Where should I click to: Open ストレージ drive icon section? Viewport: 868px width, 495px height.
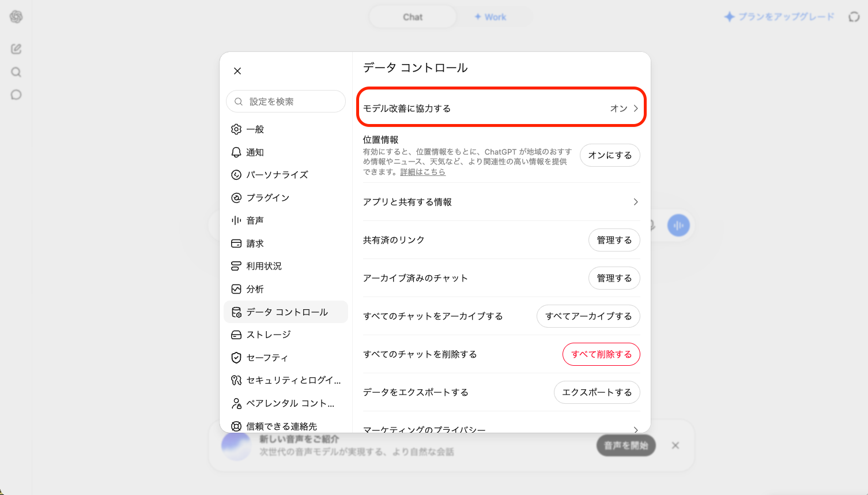236,335
